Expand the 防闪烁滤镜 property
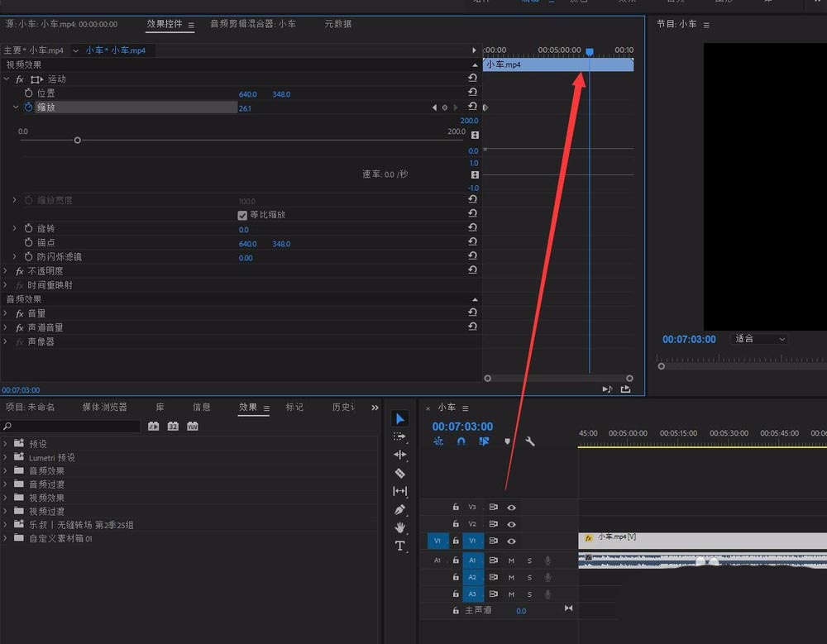 point(15,257)
